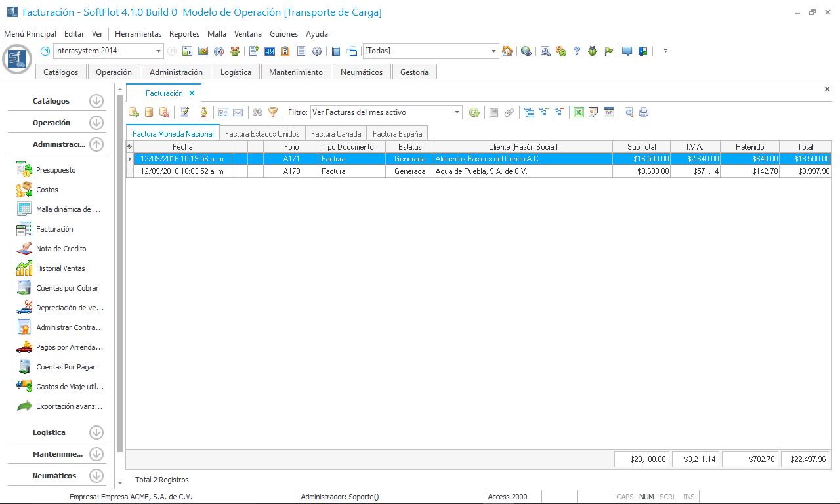Click the green refresh icon beside filter
The width and height of the screenshot is (840, 504).
[474, 112]
